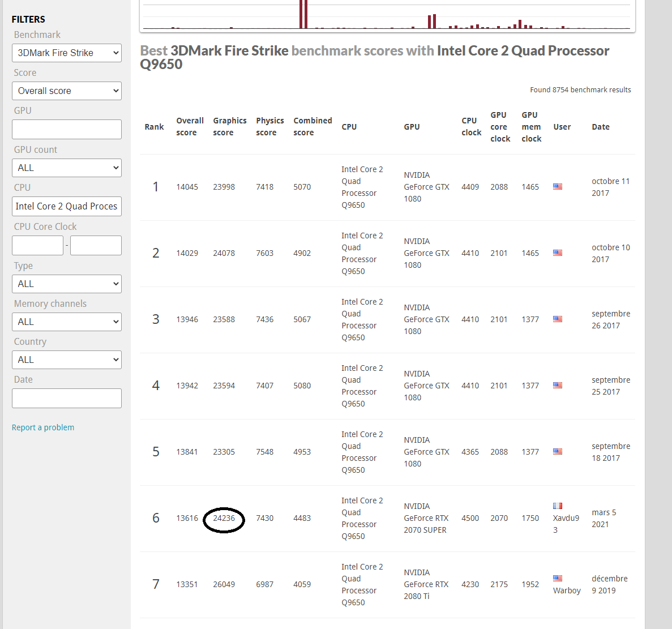Screen dimensions: 672x629
Task: Click physics score 7603 in rank 2
Action: pos(265,253)
